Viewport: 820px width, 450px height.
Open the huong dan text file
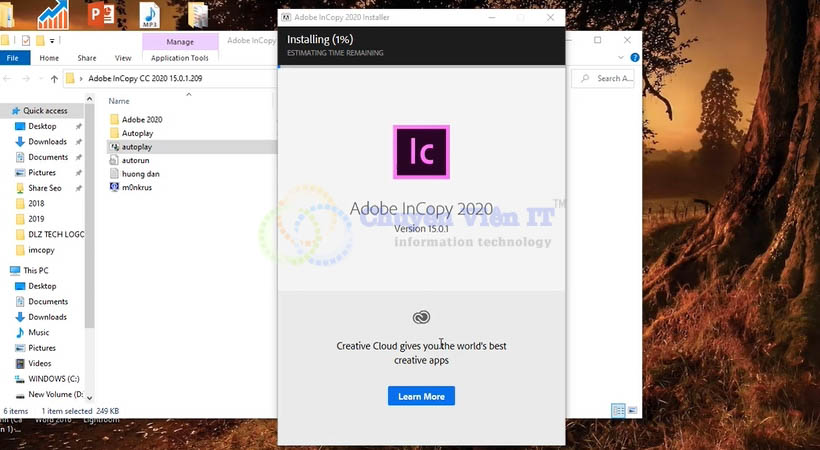point(139,174)
